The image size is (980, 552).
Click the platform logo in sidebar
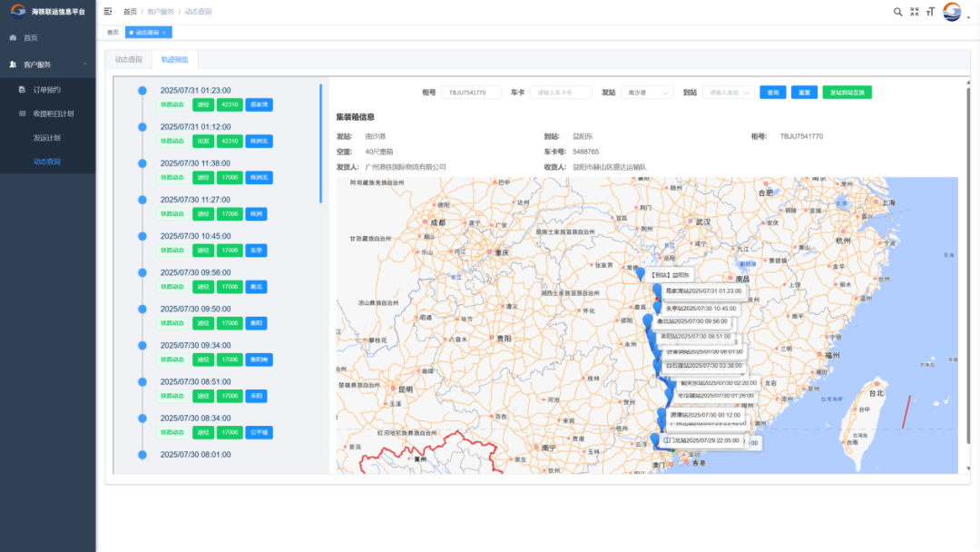tap(18, 11)
